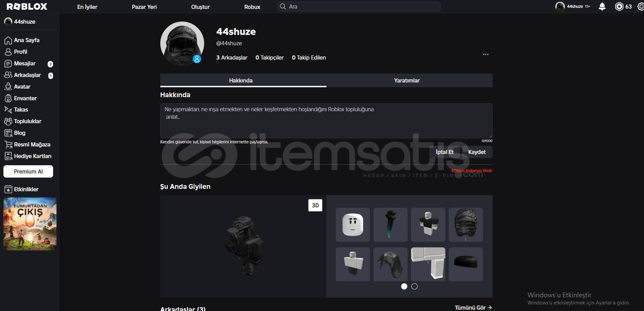Click the Etkinlikler calendar icon
Viewport: 644px width, 311px height.
tap(8, 189)
